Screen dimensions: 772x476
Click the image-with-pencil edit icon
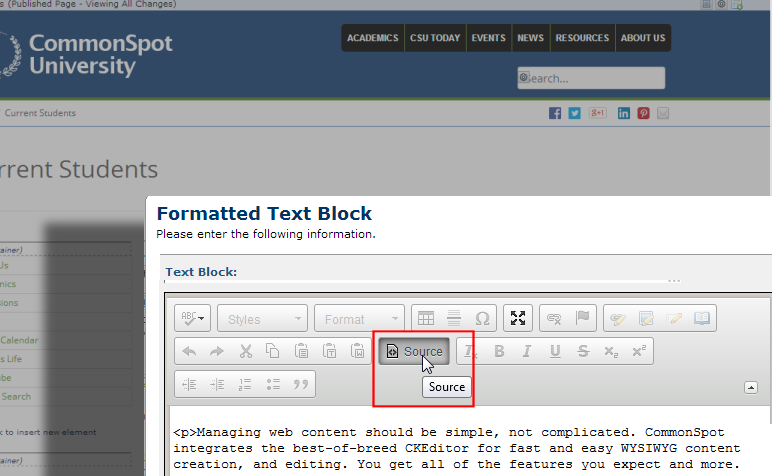point(646,318)
